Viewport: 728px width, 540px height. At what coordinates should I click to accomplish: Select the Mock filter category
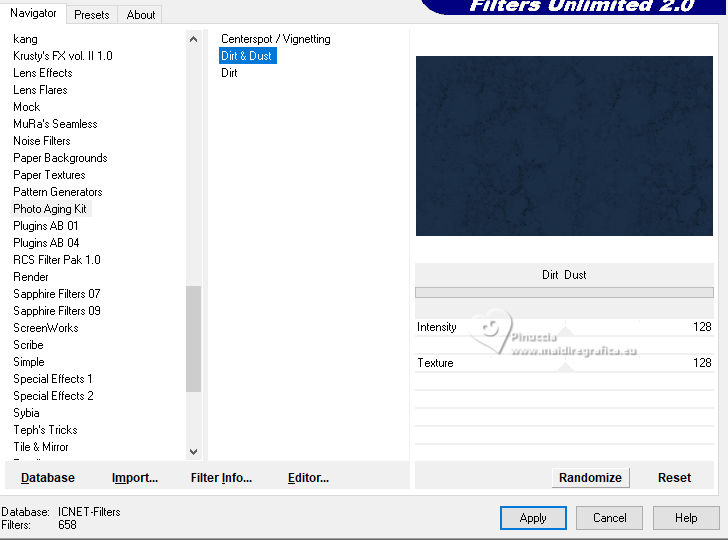(26, 107)
